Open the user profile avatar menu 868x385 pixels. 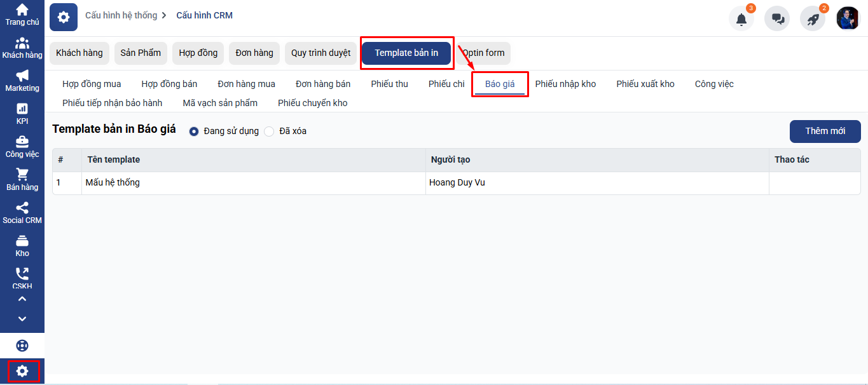pos(848,18)
